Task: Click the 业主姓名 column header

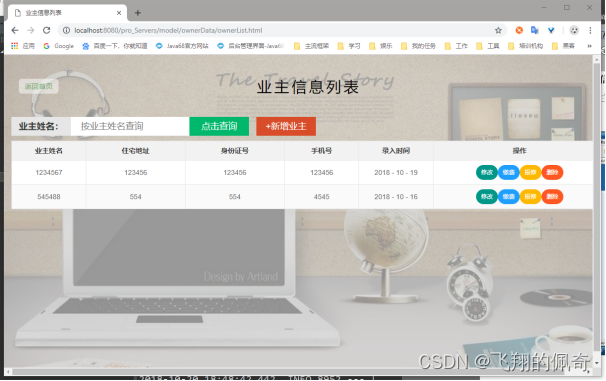Action: 49,151
